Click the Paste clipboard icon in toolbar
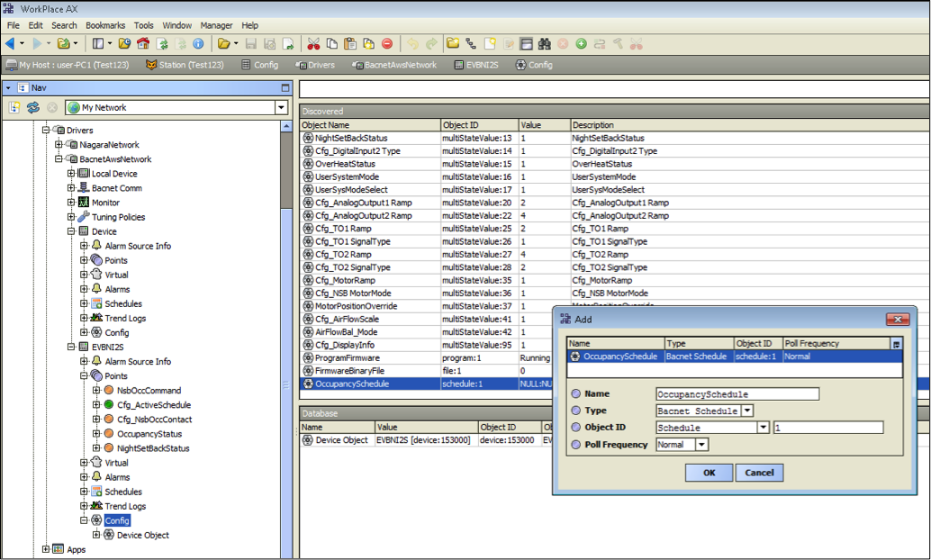Screen dimensions: 931x560 click(x=350, y=44)
